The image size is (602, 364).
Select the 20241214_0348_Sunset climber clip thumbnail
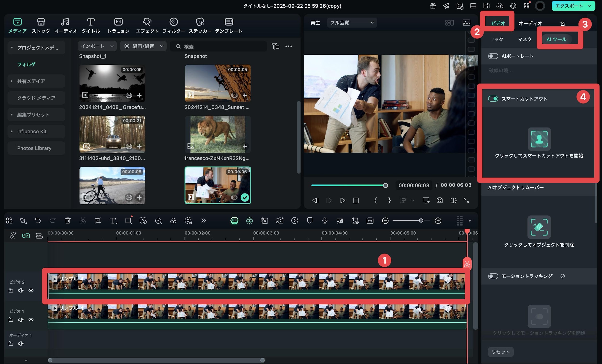[218, 83]
